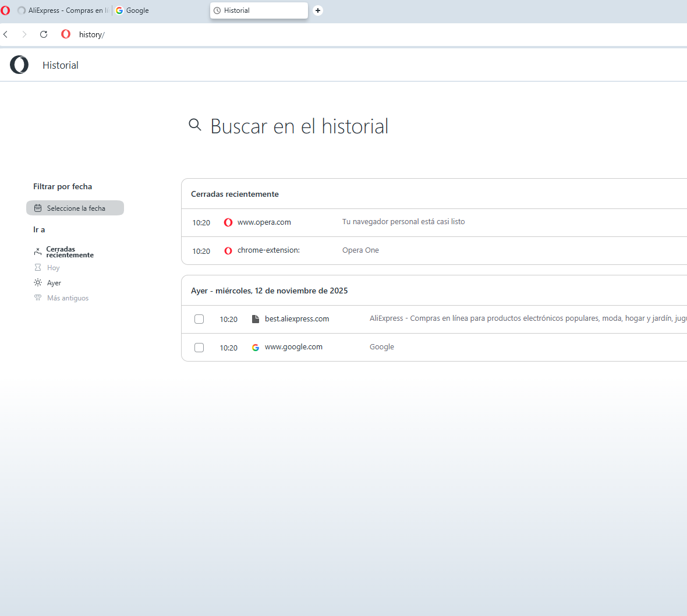Select the checkbox for www.google.com entry
This screenshot has width=687, height=616.
pyautogui.click(x=199, y=347)
